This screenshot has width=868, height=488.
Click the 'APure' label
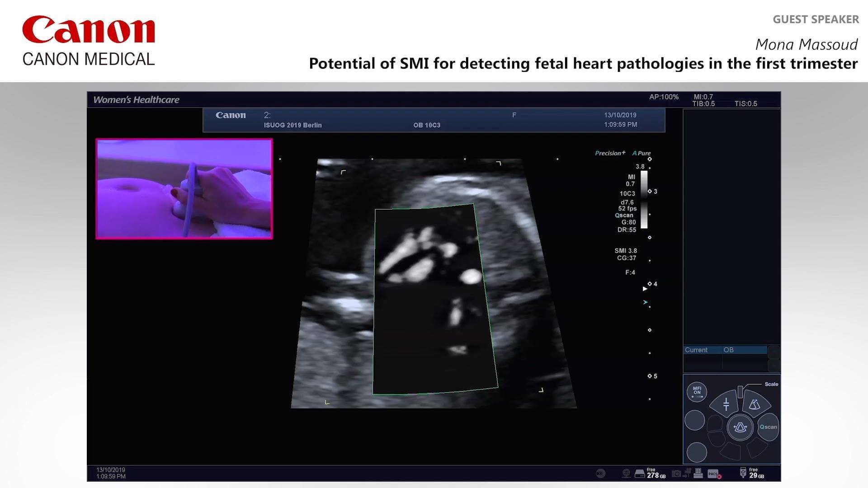click(x=642, y=153)
